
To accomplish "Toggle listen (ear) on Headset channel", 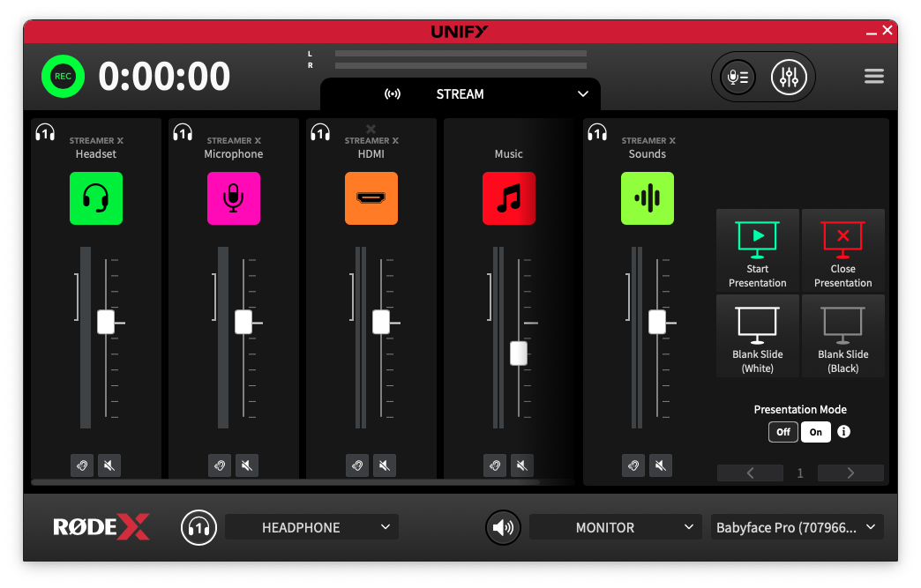I will pos(82,466).
